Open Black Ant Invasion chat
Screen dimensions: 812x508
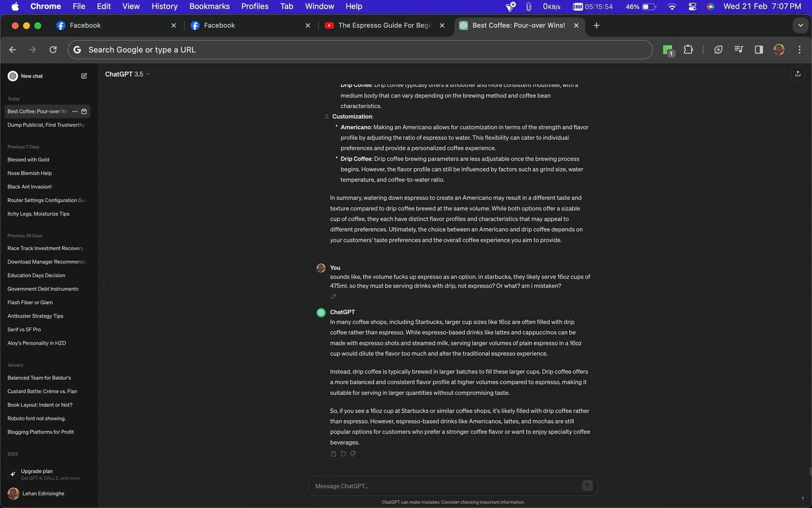click(30, 187)
